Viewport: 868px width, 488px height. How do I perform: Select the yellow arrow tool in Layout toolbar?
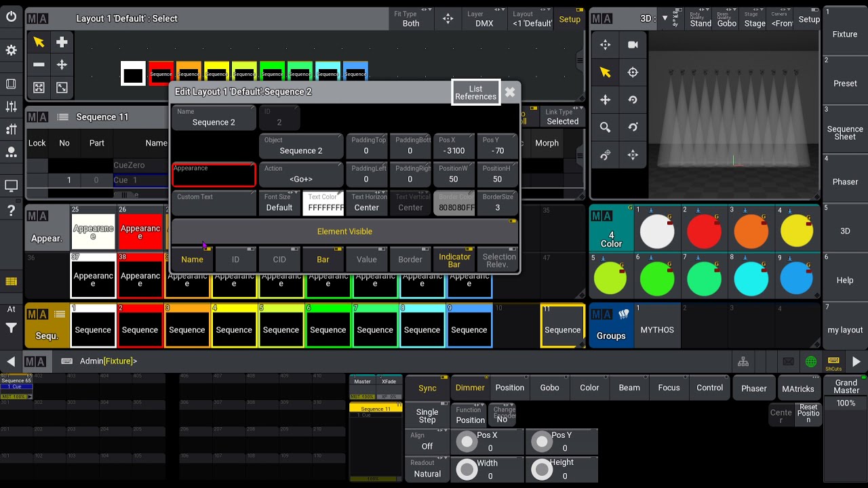point(39,42)
